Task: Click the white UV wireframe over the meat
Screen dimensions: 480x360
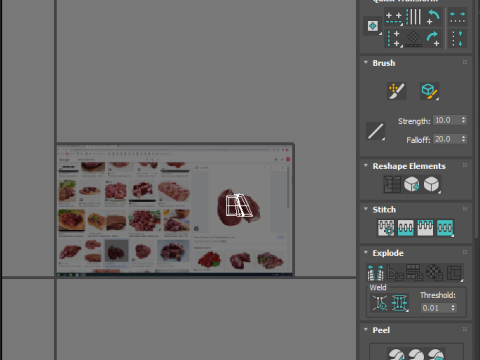Action: [239, 205]
